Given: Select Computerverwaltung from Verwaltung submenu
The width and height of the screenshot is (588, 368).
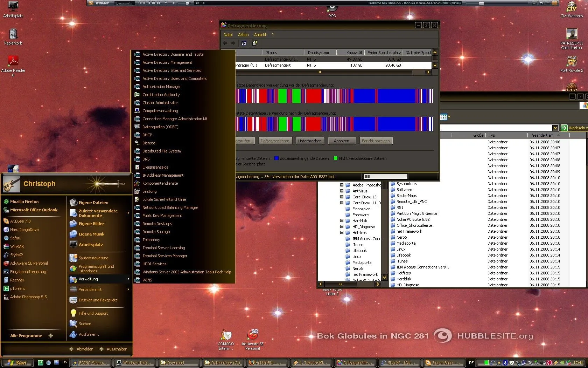Looking at the screenshot, I should (160, 111).
